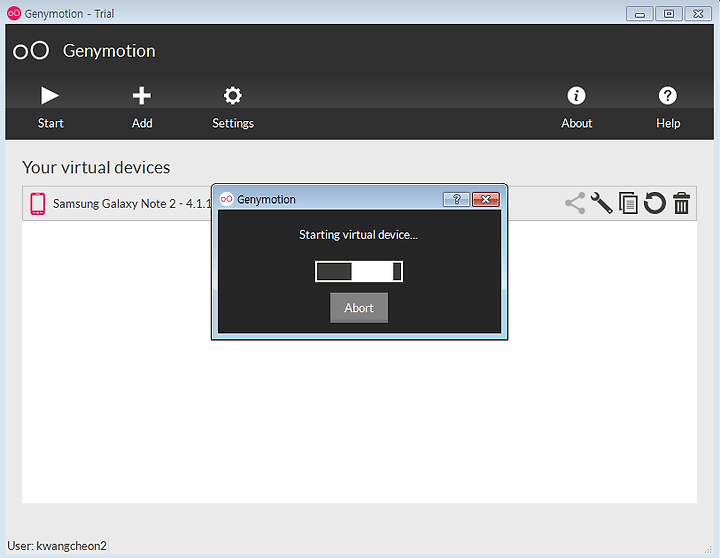Click the resize grip in the status bar

point(708,549)
